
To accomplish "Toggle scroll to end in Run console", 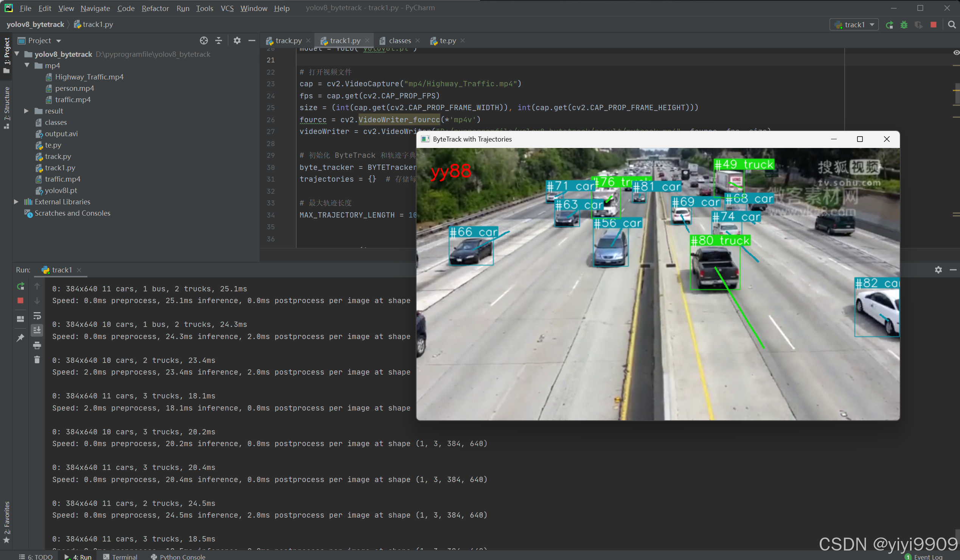I will coord(37,330).
